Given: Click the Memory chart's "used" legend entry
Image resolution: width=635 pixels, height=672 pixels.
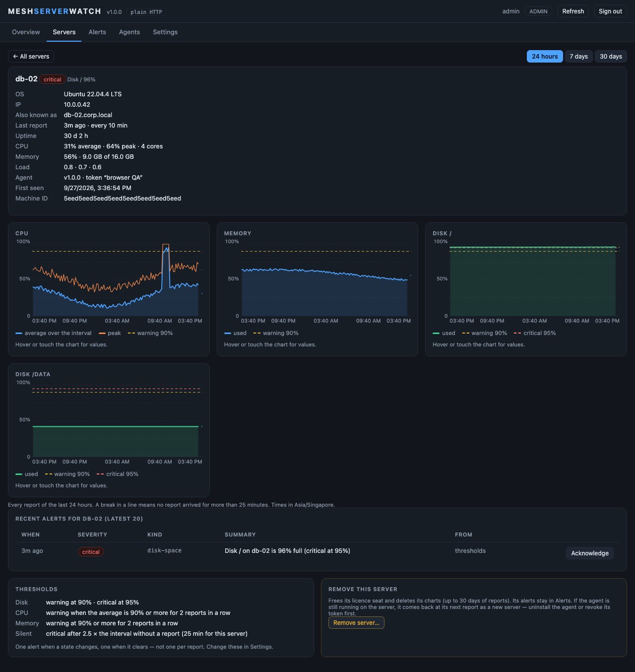Looking at the screenshot, I should (x=235, y=334).
